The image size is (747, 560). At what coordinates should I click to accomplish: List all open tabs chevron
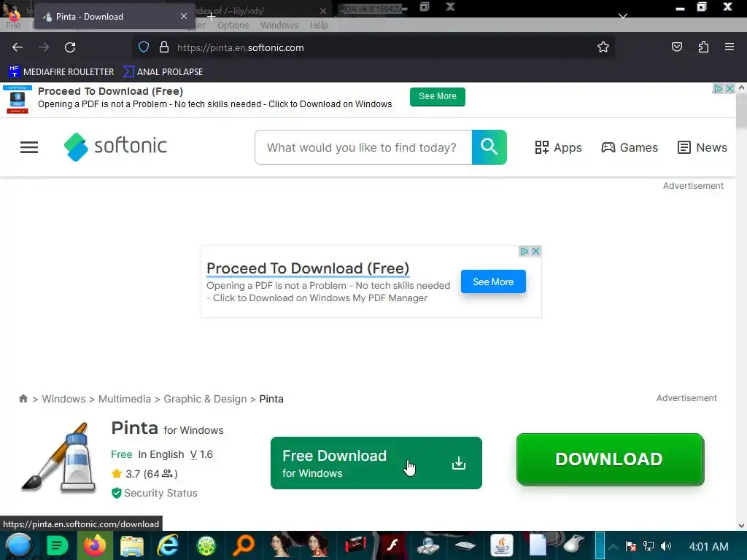click(x=623, y=16)
